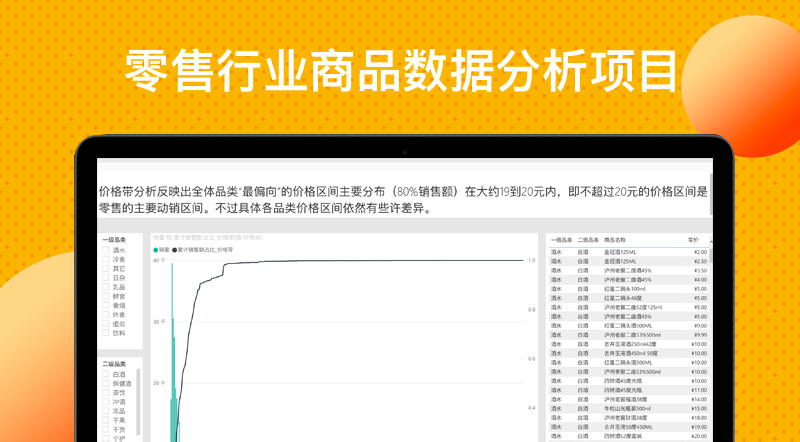
Task: Check the 香烟 category checkbox
Action: [106, 306]
